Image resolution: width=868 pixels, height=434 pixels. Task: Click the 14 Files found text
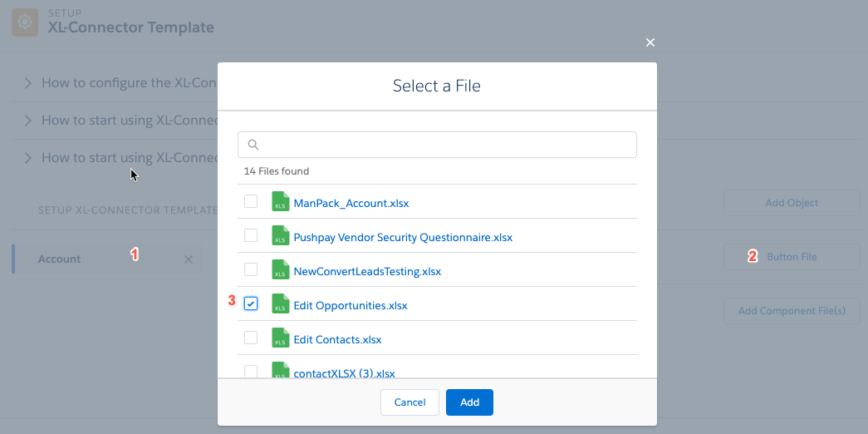click(277, 171)
